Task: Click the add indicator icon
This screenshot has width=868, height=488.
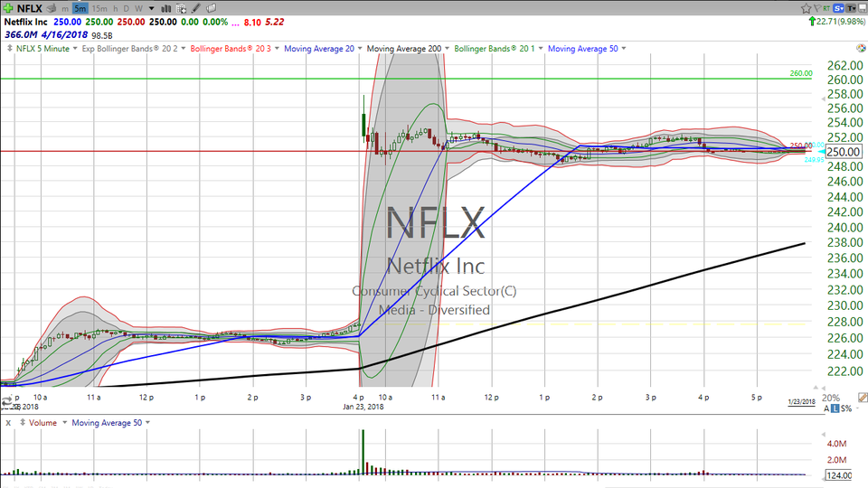Action: 181,8
